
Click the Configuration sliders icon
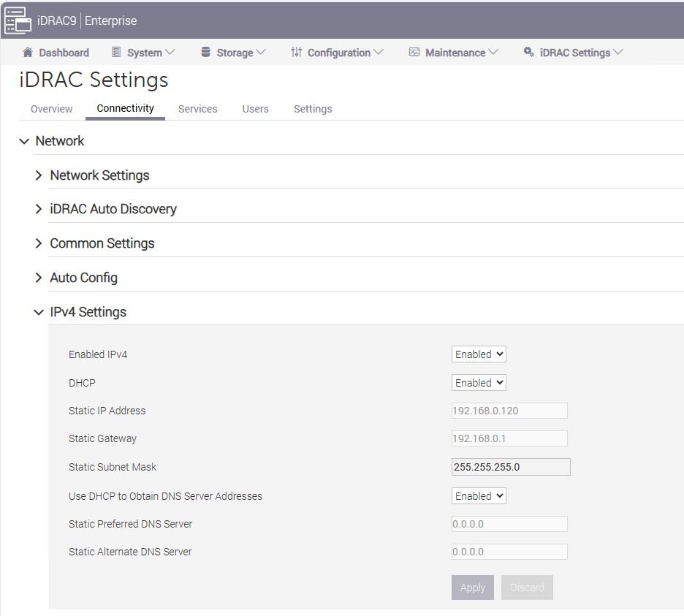click(296, 53)
